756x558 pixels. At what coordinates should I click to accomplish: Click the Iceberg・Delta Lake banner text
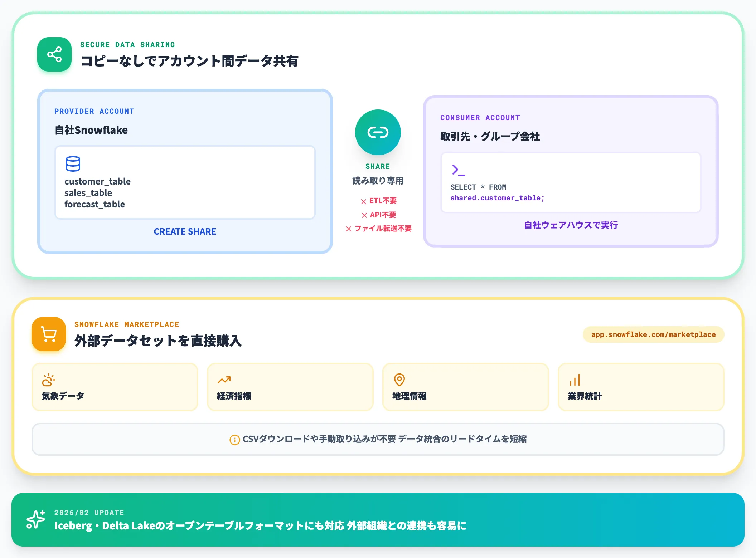click(260, 525)
